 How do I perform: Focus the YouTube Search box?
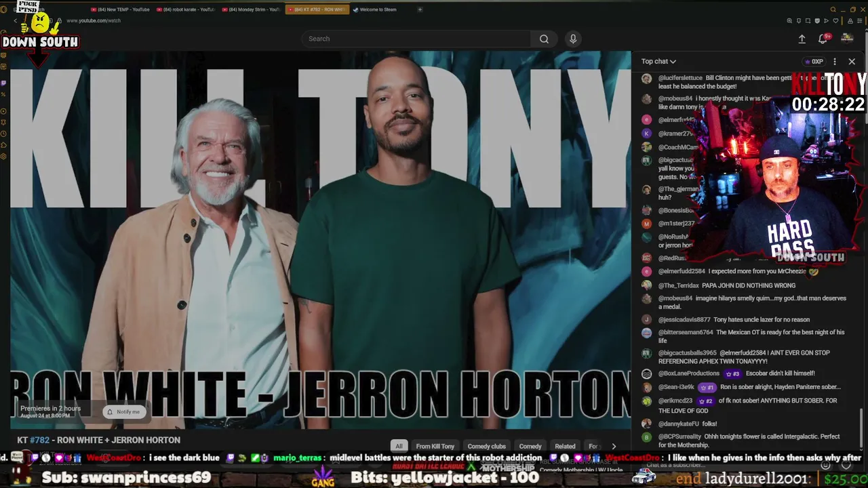(x=416, y=39)
